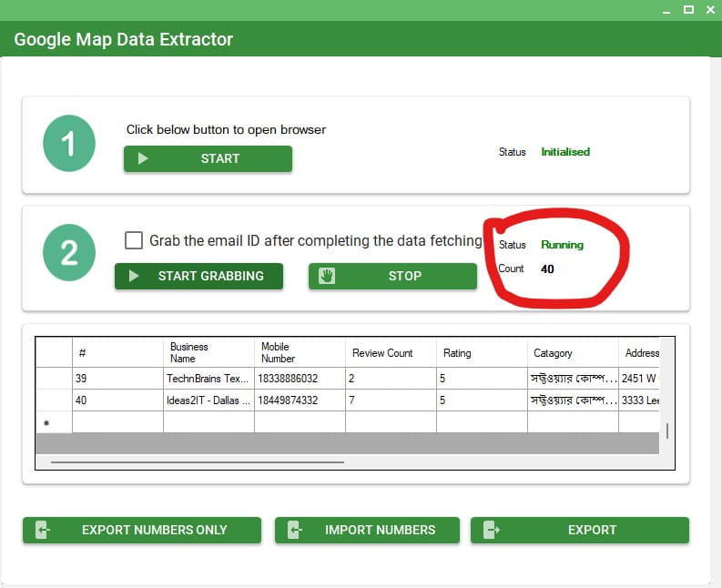Select review count cell showing 2
The image size is (722, 588).
pyautogui.click(x=391, y=379)
